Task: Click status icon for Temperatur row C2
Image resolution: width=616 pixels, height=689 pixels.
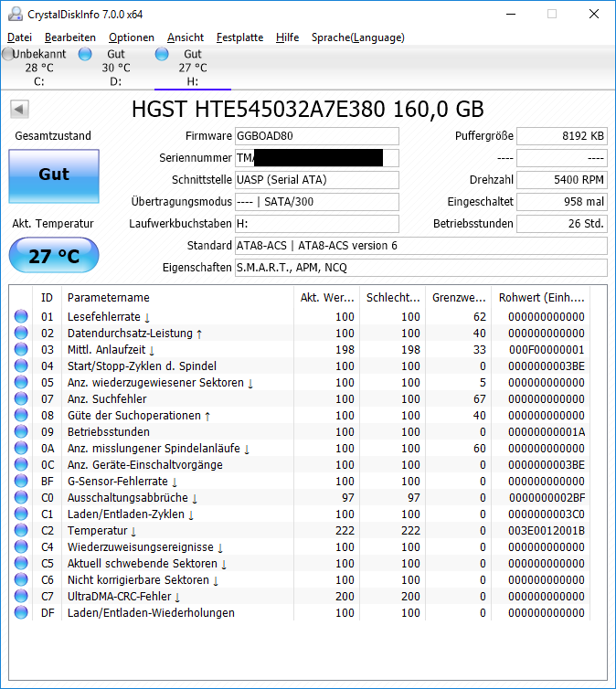Action: (21, 530)
